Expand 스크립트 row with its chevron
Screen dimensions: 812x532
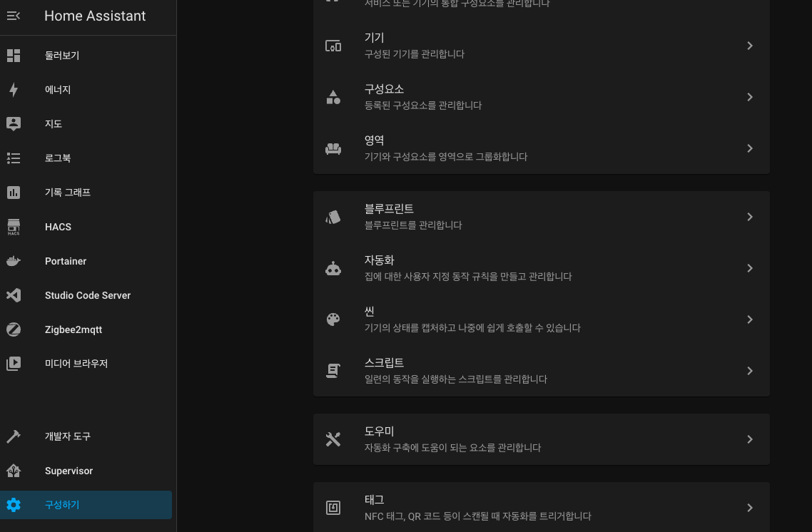click(749, 371)
